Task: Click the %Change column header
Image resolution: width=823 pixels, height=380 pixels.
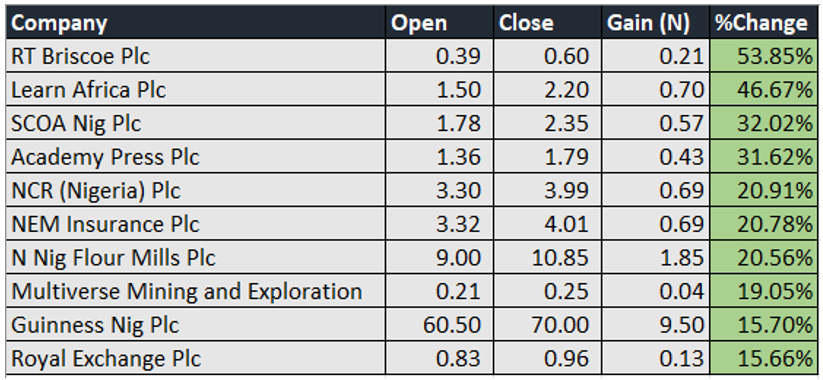Action: click(x=764, y=22)
